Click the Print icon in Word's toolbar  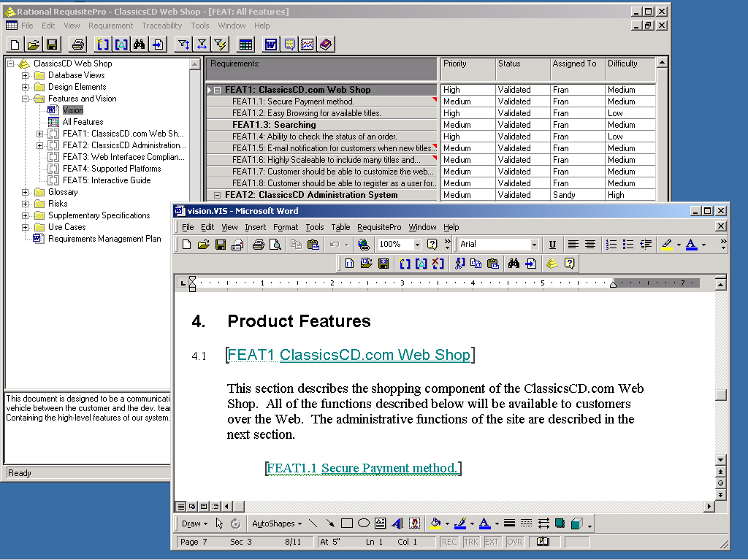[258, 245]
